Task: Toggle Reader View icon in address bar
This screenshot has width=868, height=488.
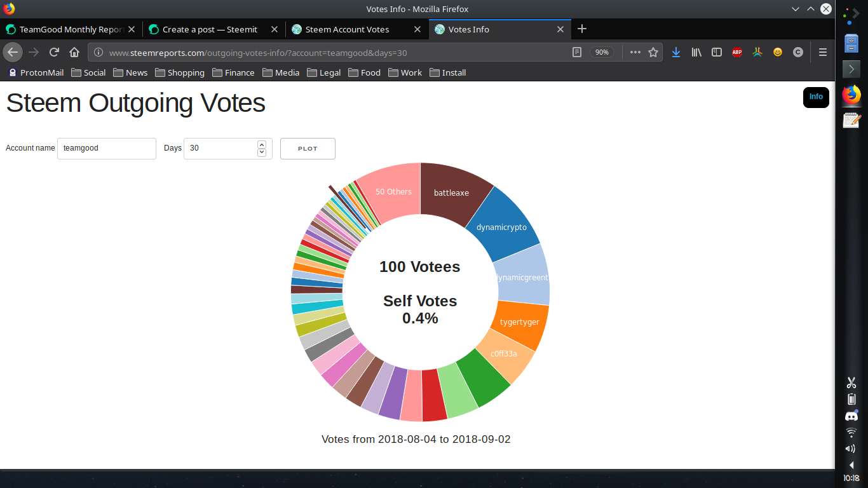Action: tap(577, 52)
